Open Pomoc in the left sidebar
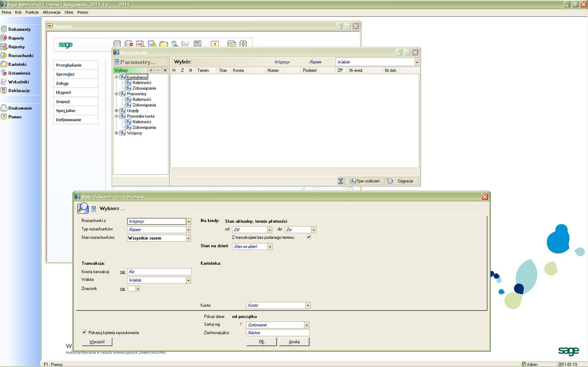Screen dimensions: 588x367 pyautogui.click(x=12, y=117)
